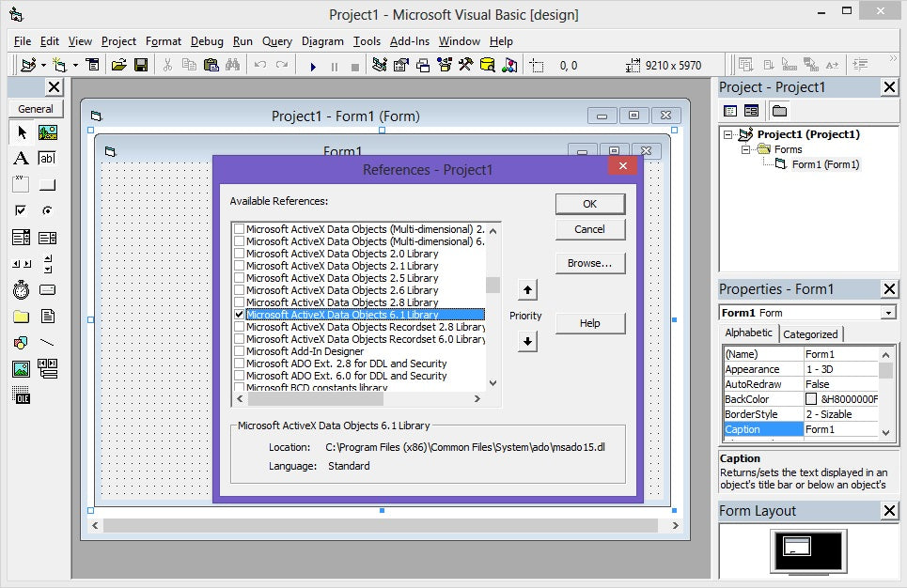Image resolution: width=907 pixels, height=588 pixels.
Task: Click the Save Project toolbar icon
Action: pyautogui.click(x=141, y=65)
